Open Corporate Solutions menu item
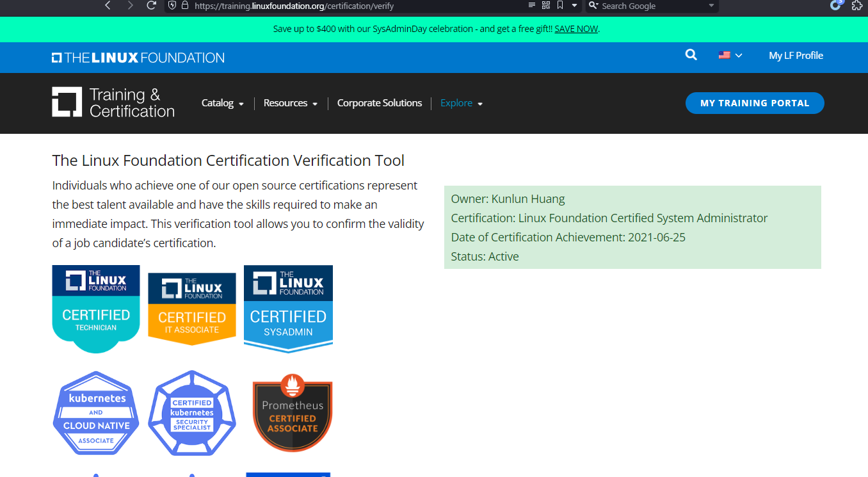The image size is (868, 477). [380, 103]
